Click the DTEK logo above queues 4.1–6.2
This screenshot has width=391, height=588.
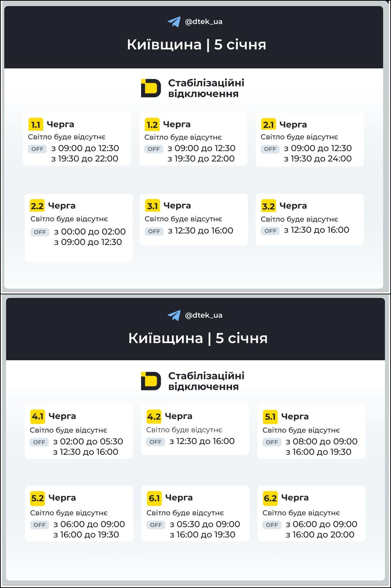coord(151,381)
